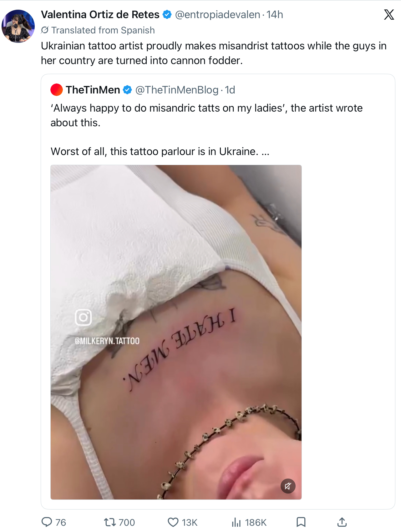Like the post with heart icon

coord(173,522)
